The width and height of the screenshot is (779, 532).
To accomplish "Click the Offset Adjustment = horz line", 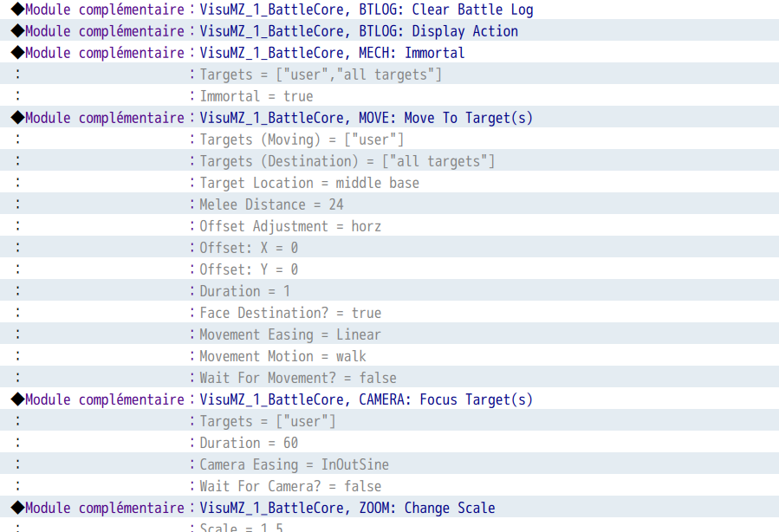I will click(x=290, y=226).
